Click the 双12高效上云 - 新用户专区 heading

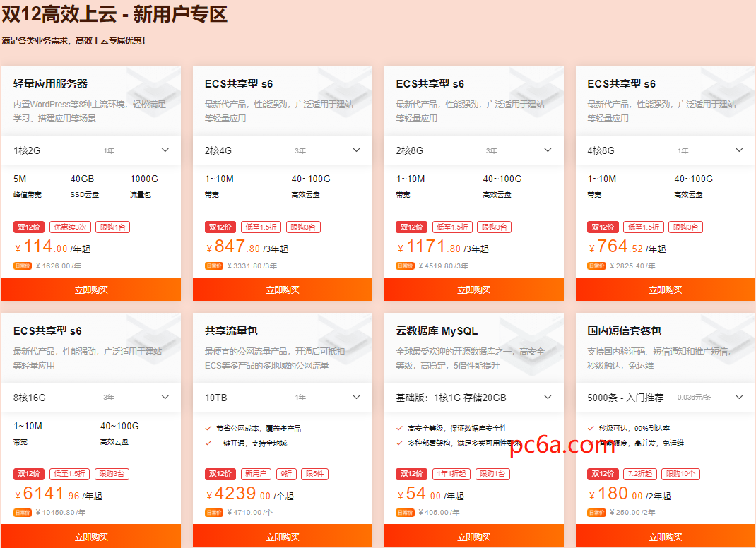click(x=114, y=14)
